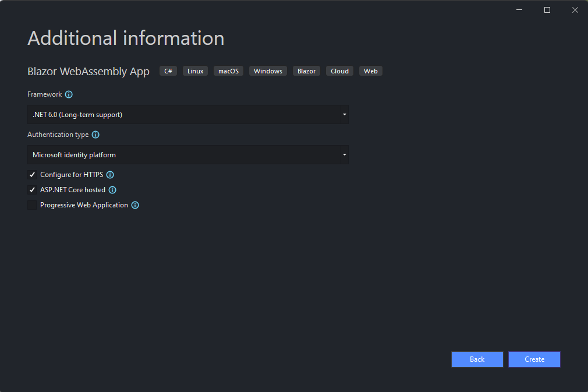Uncheck the ASP.NET Core hosted checkbox

(x=32, y=190)
